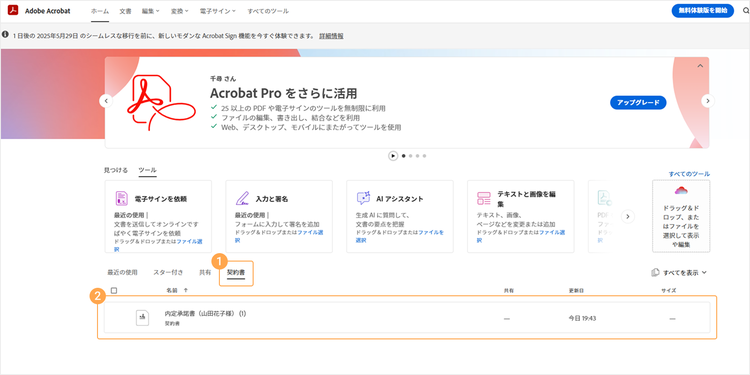Collapse the Acrobat Pro banner chevron
Screen dimensions: 750x375
tap(700, 66)
